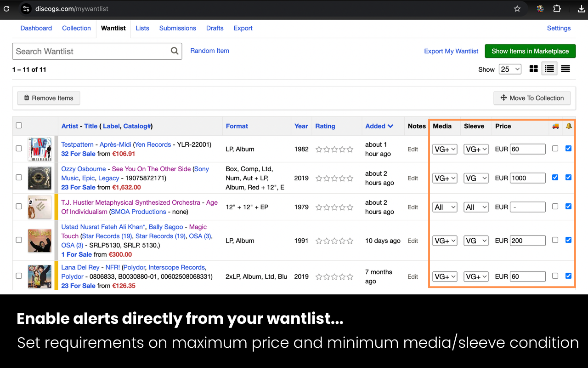Edit the max price field showing 1000
This screenshot has height=368, width=588.
tap(528, 178)
